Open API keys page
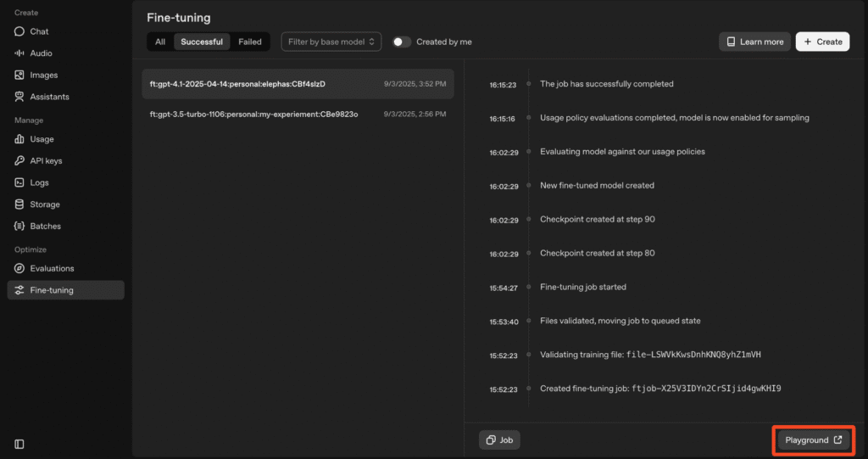Screen dimensions: 868x459 46,160
